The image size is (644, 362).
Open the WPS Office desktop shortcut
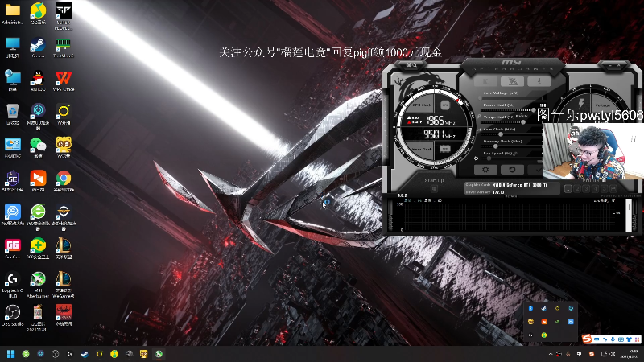point(64,81)
